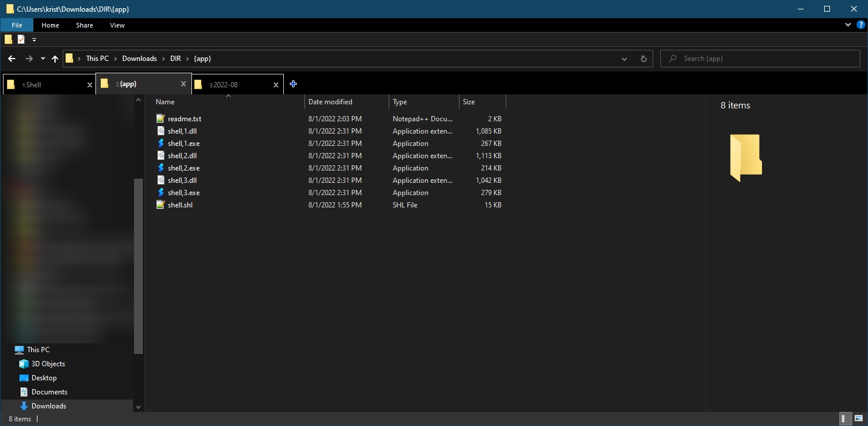This screenshot has width=868, height=426.
Task: Click the checkmark document icon in quick access toolbar
Action: click(x=21, y=39)
